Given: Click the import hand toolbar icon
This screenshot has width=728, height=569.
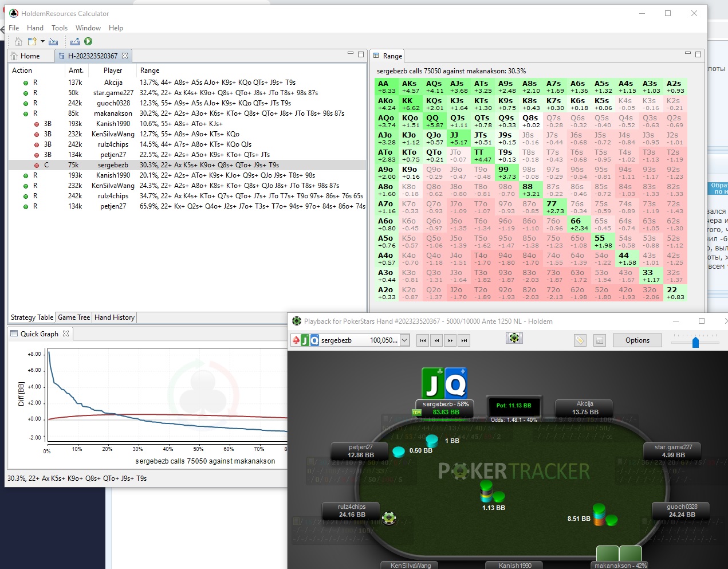Looking at the screenshot, I should [53, 41].
